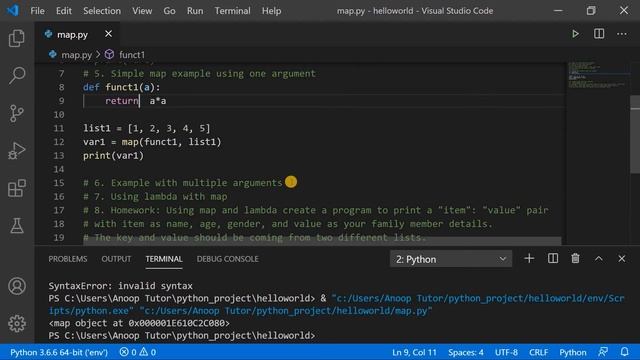Open terminal selector dropdown '2: Python'

(x=451, y=259)
